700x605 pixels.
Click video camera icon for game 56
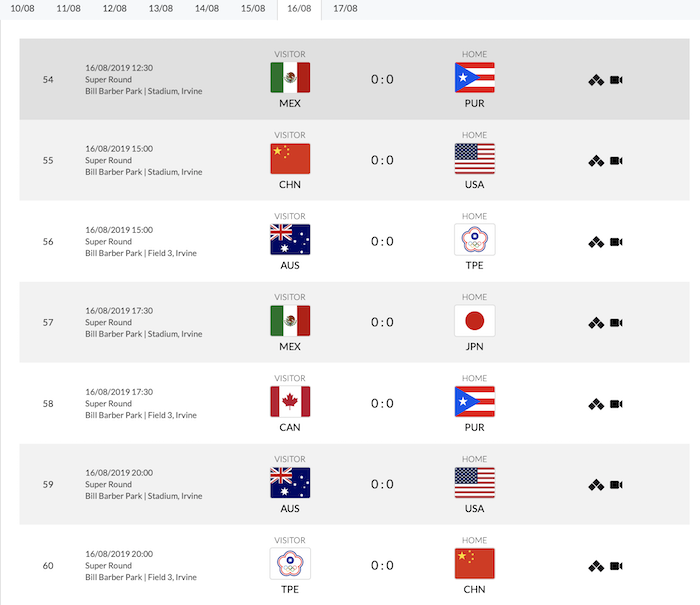click(616, 242)
